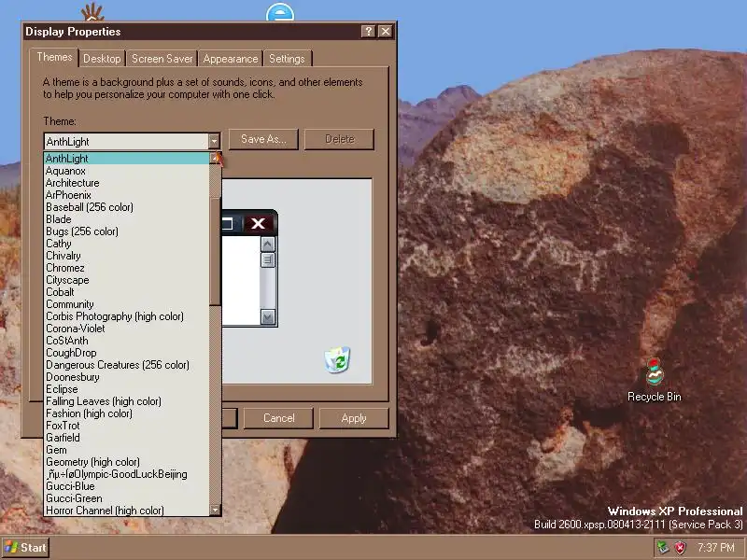Select the CoStAnth theme
747x560 pixels.
click(x=127, y=341)
